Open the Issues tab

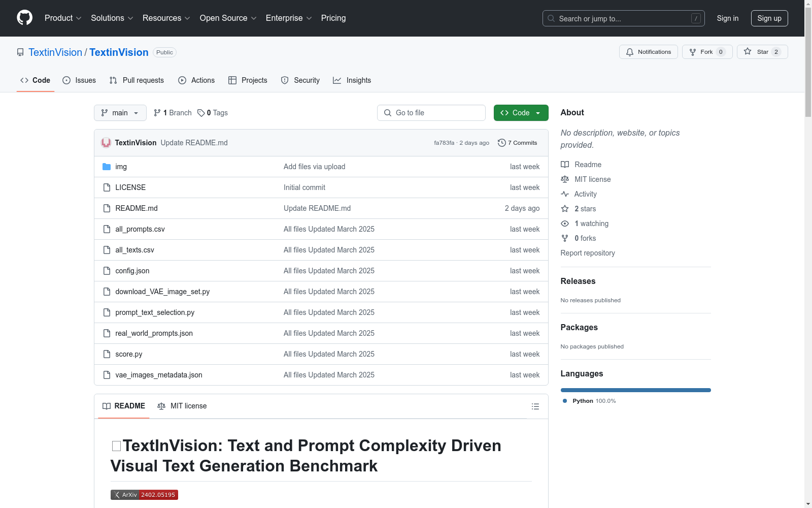pos(79,80)
